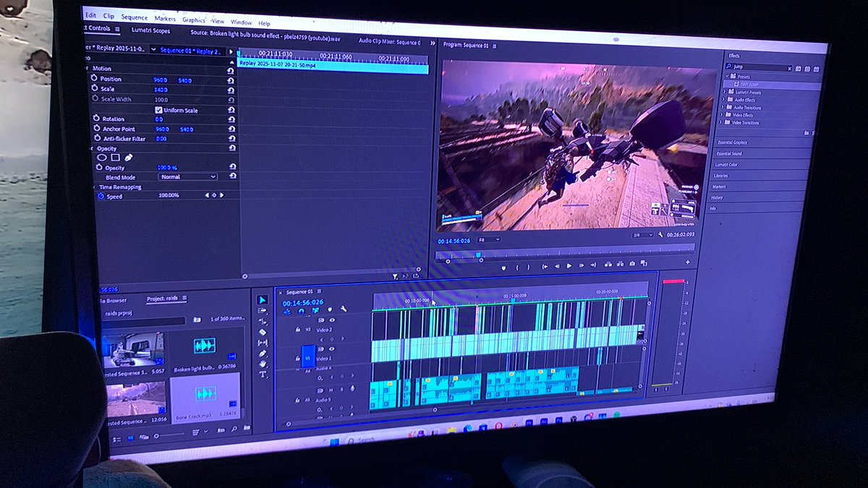Open Program monitor settings wrench

[660, 235]
